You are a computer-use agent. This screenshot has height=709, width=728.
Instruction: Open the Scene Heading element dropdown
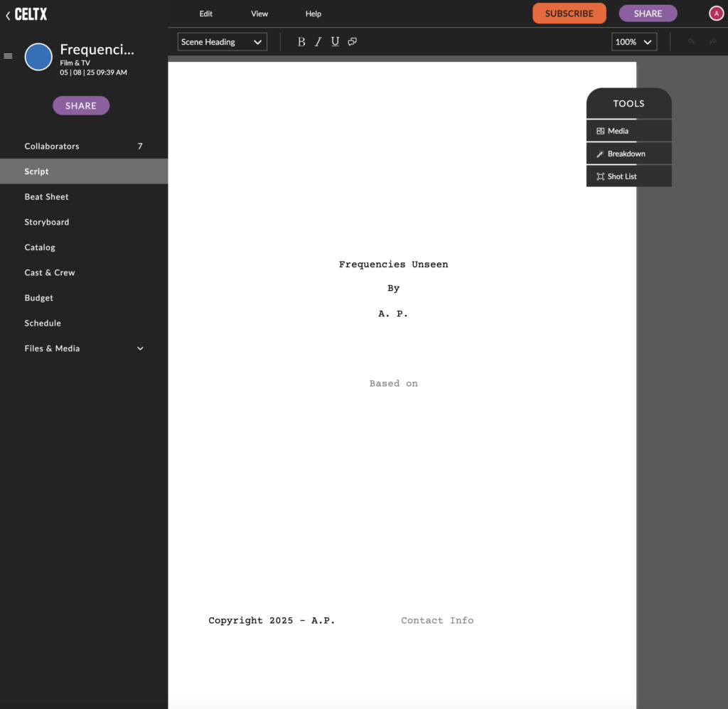tap(222, 42)
